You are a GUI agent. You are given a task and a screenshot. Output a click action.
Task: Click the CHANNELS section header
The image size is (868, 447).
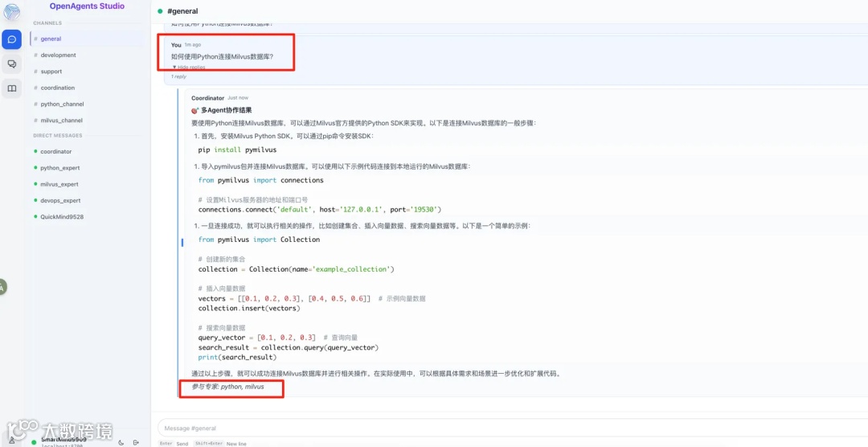pyautogui.click(x=47, y=23)
